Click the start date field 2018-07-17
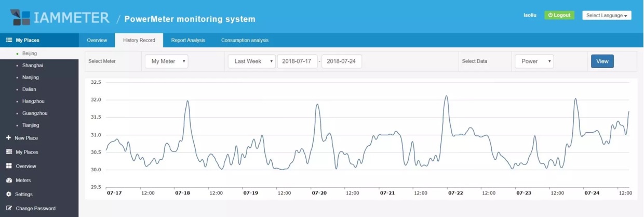 coord(297,61)
